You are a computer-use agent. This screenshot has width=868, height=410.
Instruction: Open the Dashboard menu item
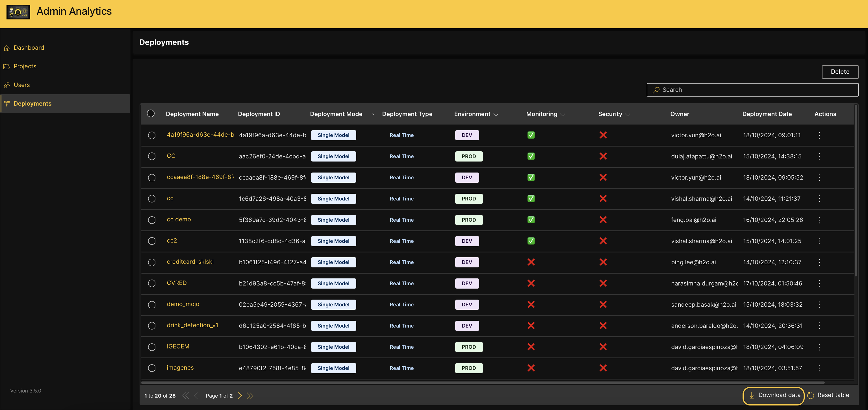click(29, 48)
